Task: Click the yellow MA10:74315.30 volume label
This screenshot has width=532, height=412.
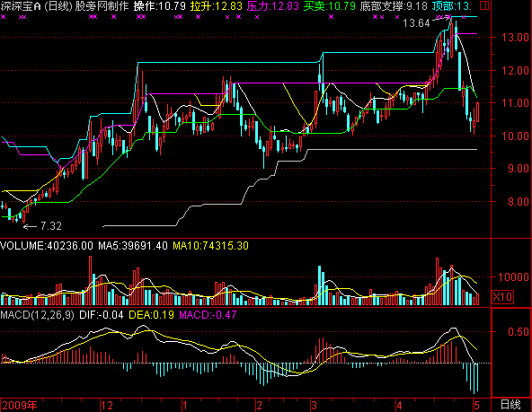Action: [x=210, y=246]
